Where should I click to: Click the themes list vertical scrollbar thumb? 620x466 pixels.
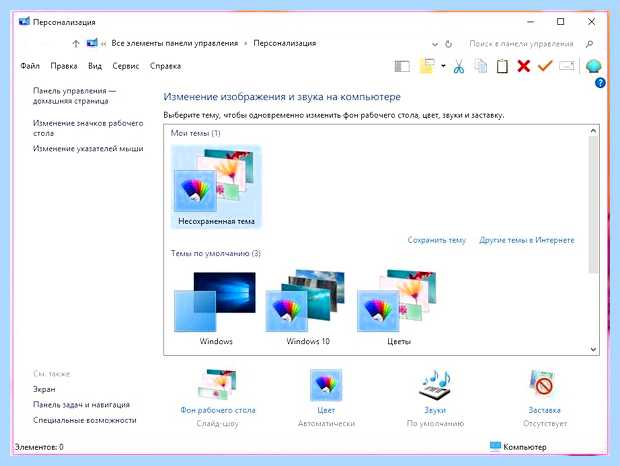coord(593,205)
